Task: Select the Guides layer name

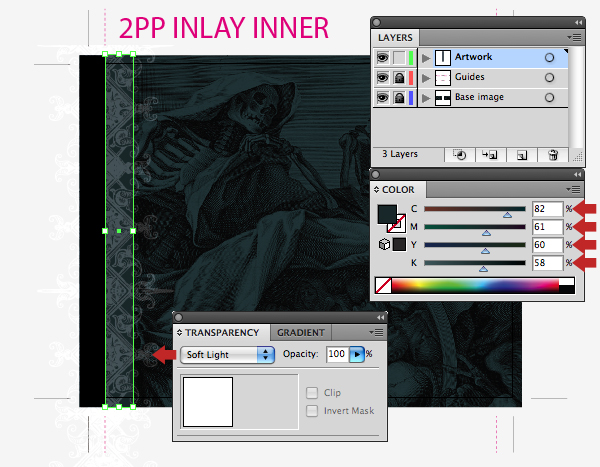Action: click(470, 77)
